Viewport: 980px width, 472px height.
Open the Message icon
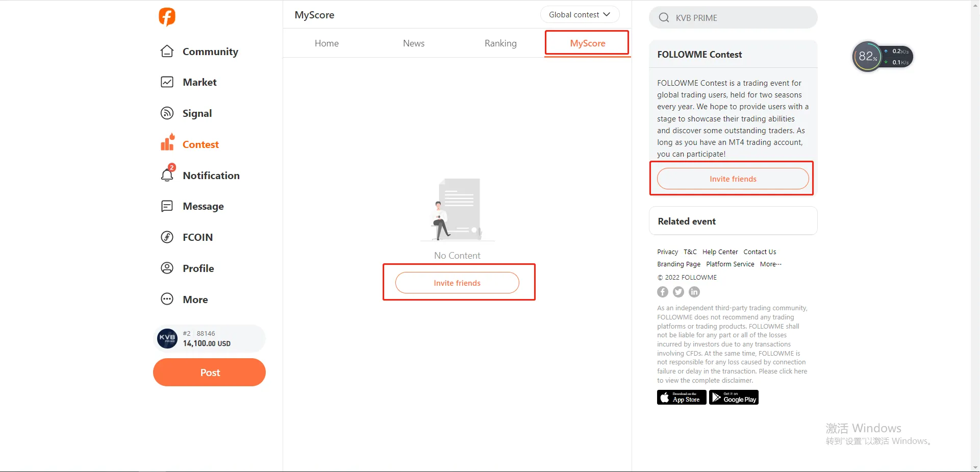167,206
